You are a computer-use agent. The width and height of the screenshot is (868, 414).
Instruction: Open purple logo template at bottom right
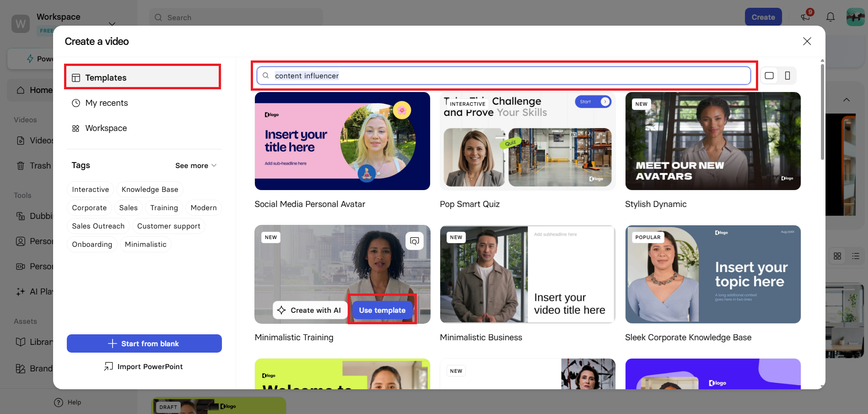tap(713, 374)
